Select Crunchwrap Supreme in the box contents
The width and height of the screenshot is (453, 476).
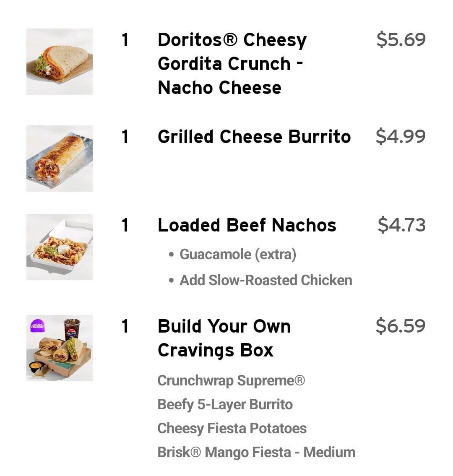coord(231,380)
